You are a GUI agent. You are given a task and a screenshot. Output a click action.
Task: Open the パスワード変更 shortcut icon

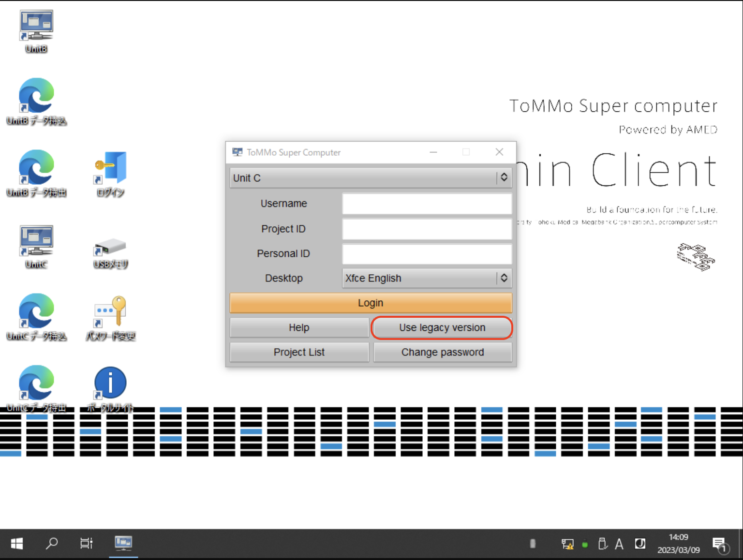point(110,311)
